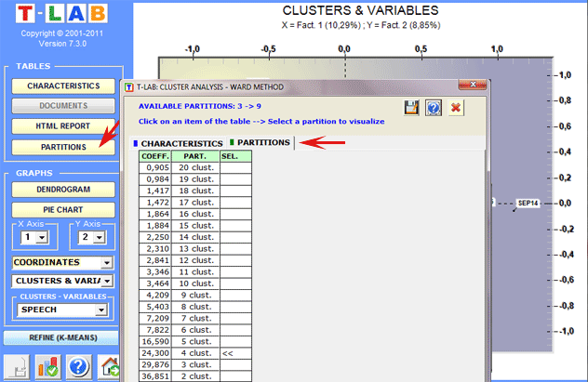
Task: Select the 8 clust. partition row
Action: click(195, 307)
